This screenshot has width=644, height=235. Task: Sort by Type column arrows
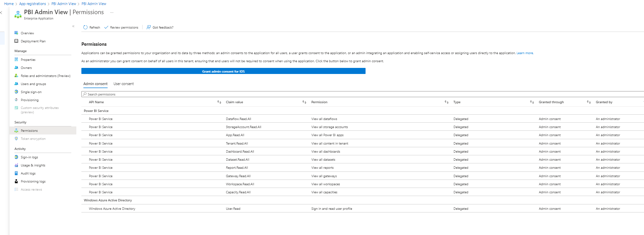pos(532,102)
